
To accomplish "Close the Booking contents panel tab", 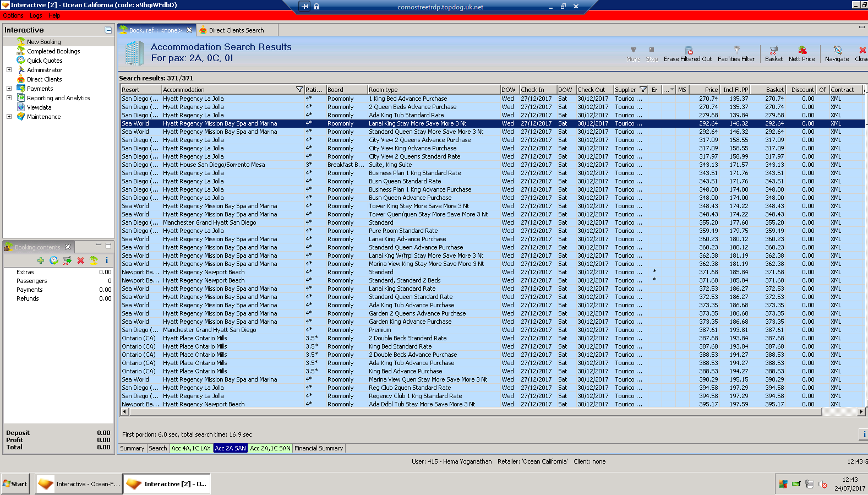I will tap(68, 247).
